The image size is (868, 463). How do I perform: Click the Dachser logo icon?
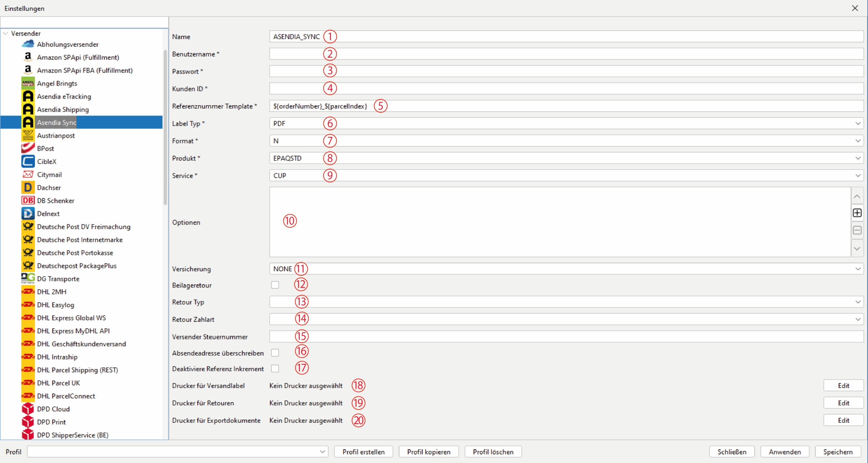[28, 187]
